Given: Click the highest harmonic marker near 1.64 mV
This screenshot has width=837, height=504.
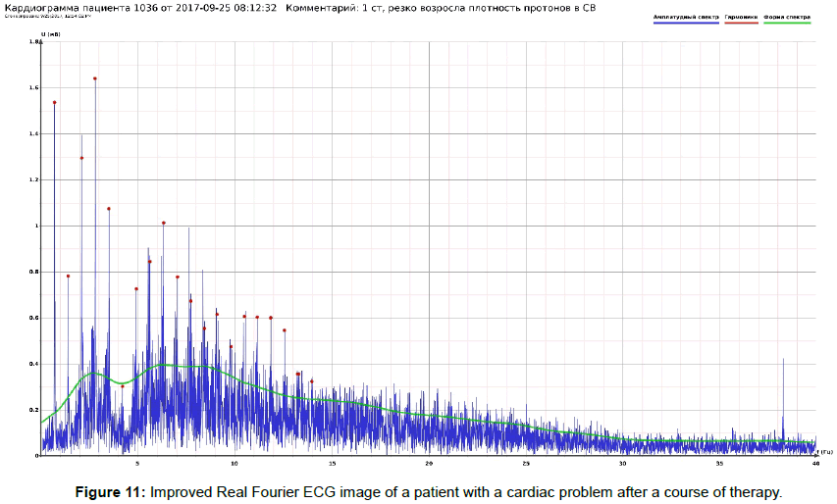Looking at the screenshot, I should [95, 78].
